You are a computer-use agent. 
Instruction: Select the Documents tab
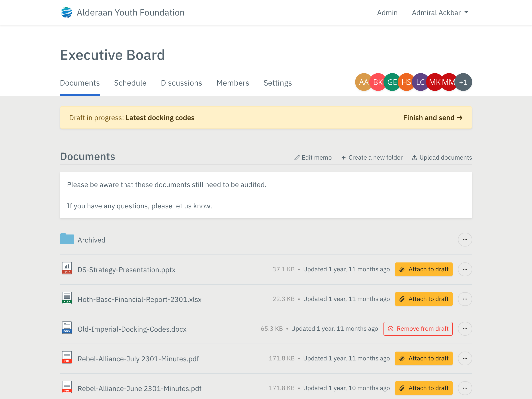[80, 82]
